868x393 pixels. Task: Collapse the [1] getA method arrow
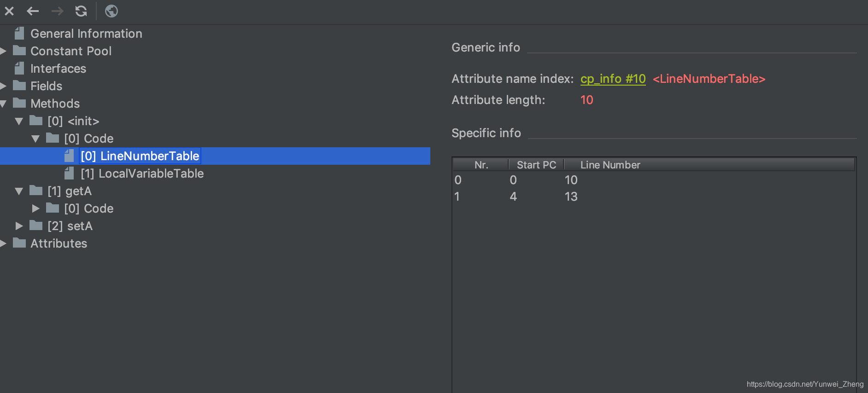[19, 191]
